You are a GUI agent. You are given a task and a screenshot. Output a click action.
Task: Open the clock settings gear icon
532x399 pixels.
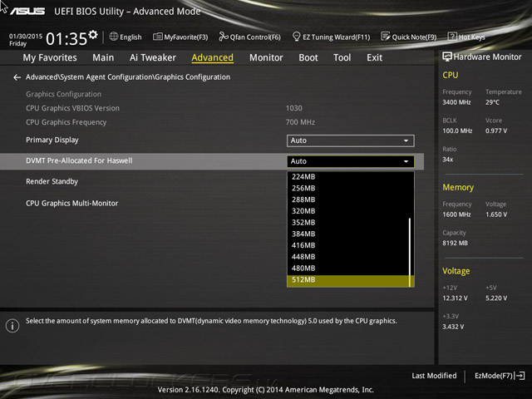pos(93,35)
